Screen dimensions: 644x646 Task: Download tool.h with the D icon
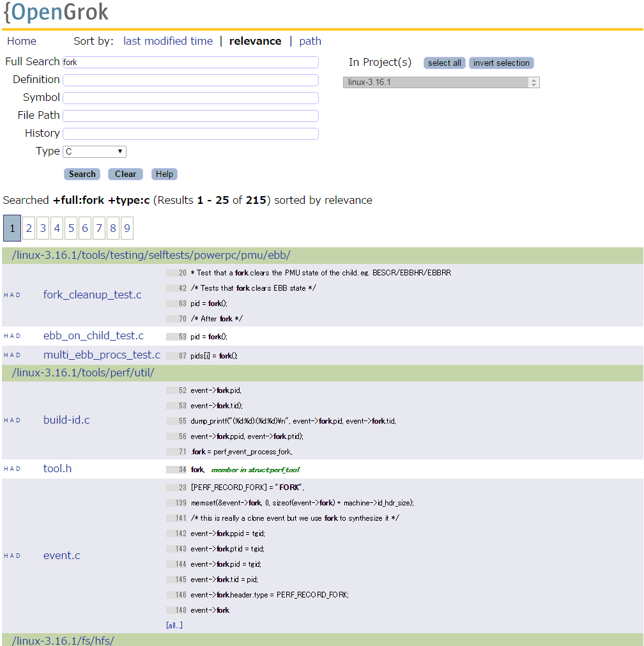click(x=17, y=468)
